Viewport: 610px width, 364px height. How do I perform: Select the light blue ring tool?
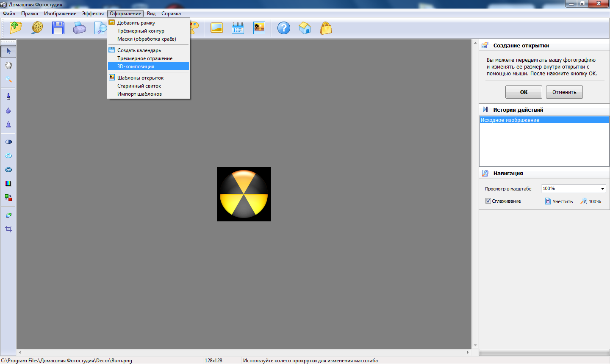pos(8,156)
